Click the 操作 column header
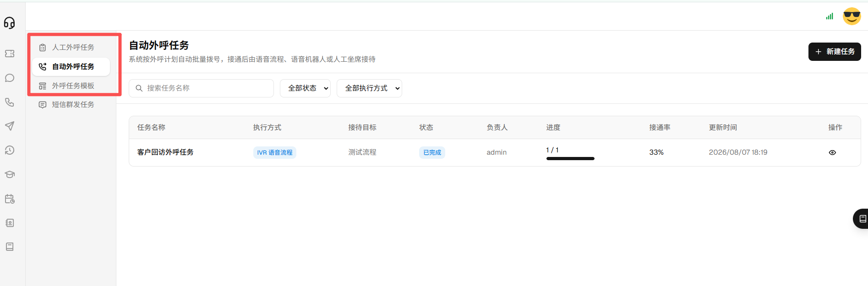The width and height of the screenshot is (868, 286). click(x=835, y=128)
